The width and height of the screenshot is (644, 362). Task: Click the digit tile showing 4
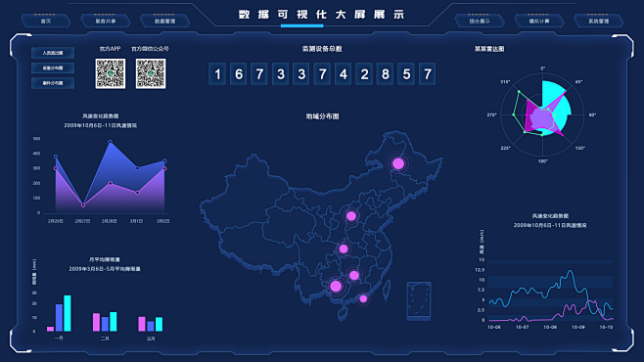pyautogui.click(x=344, y=74)
